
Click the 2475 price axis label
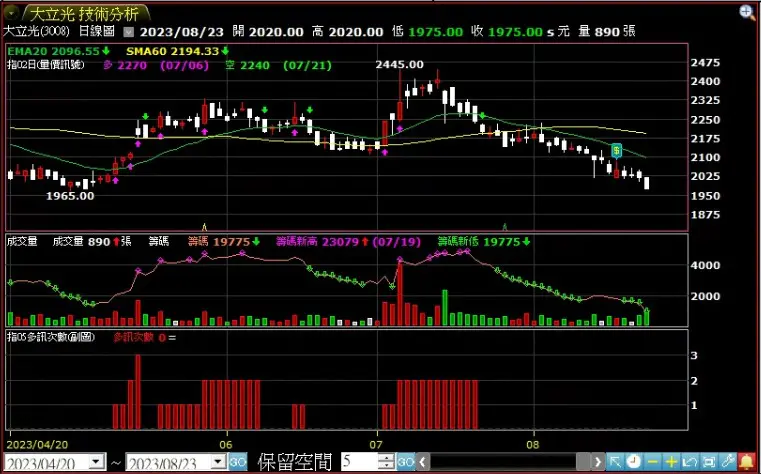(x=705, y=63)
